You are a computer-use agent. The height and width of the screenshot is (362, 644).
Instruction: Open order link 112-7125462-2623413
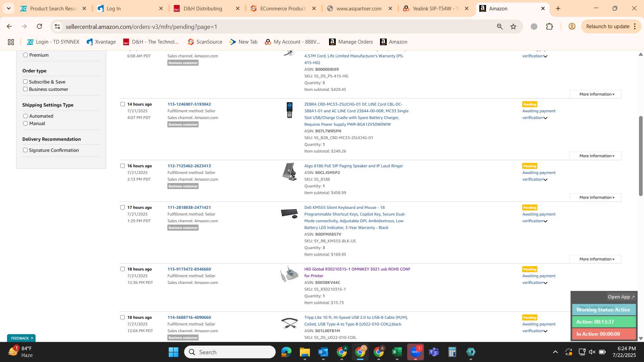click(189, 166)
